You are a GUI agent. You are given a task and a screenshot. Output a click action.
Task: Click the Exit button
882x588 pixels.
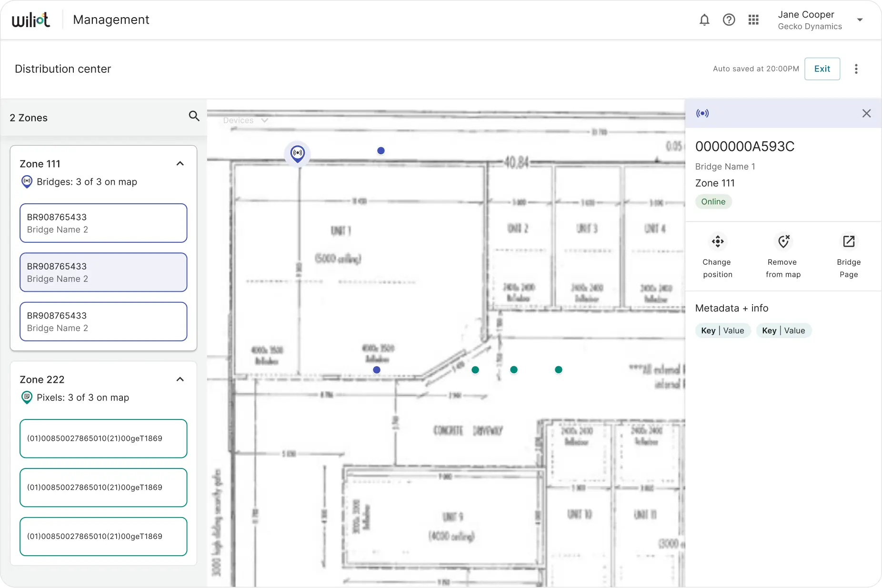tap(822, 69)
